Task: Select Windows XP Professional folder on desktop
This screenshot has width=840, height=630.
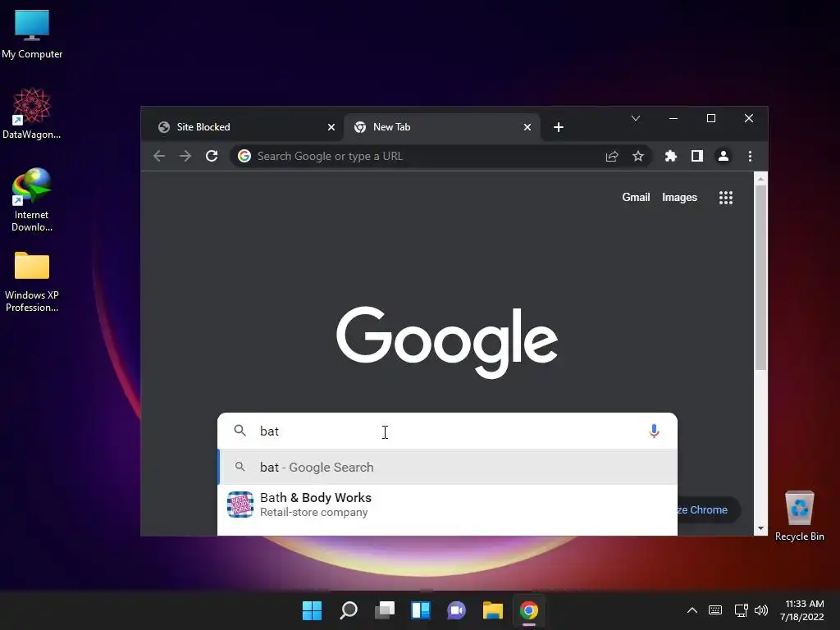Action: point(32,282)
